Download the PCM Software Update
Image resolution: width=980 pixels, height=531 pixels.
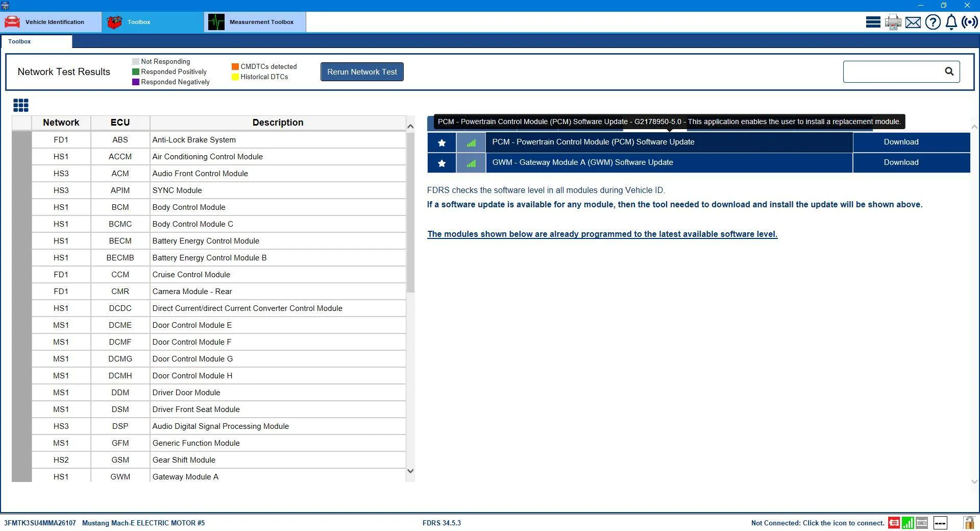(911, 142)
